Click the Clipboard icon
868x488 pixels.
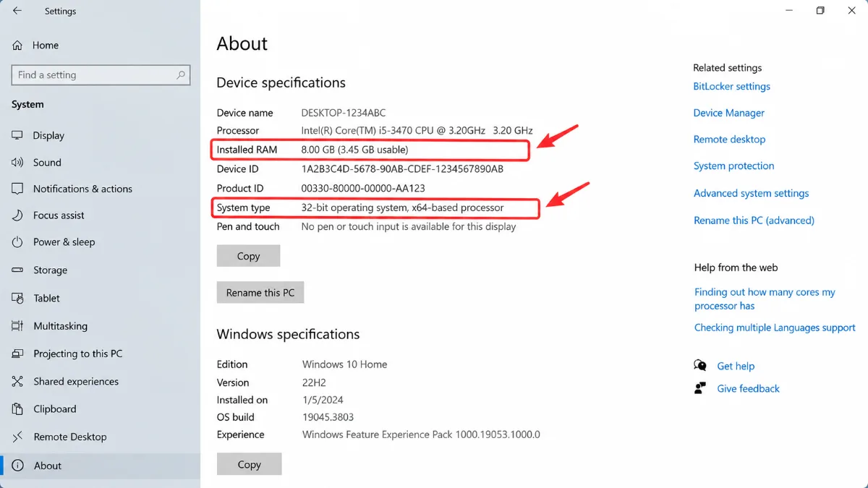(x=18, y=408)
